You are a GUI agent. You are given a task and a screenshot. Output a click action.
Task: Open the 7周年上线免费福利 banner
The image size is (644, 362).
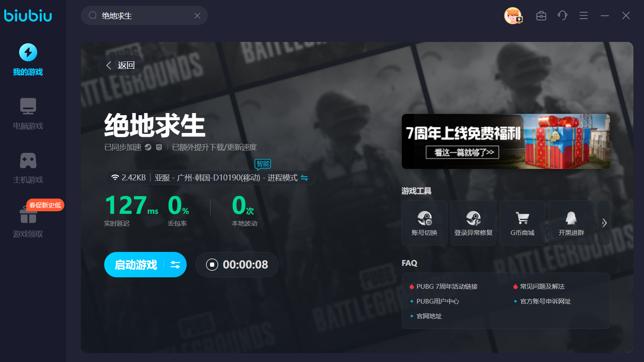click(x=506, y=141)
